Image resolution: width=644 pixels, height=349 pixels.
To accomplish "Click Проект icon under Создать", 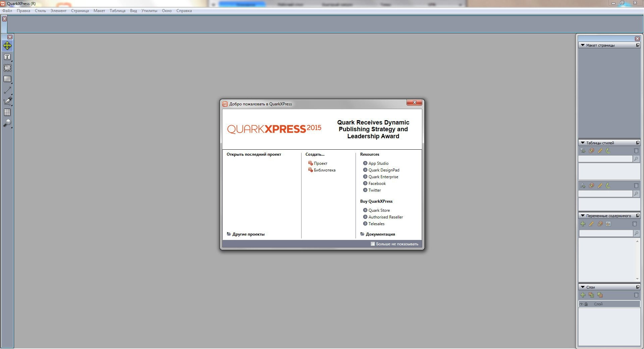I will click(x=310, y=163).
